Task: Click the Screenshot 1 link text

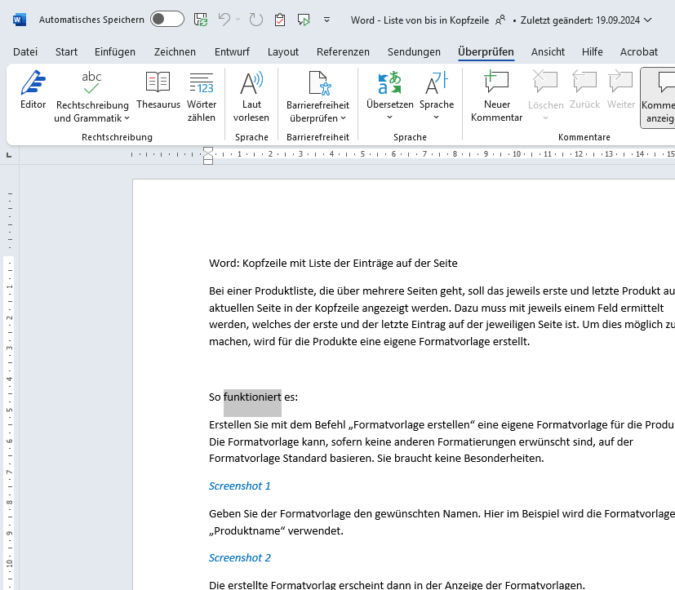Action: click(240, 486)
